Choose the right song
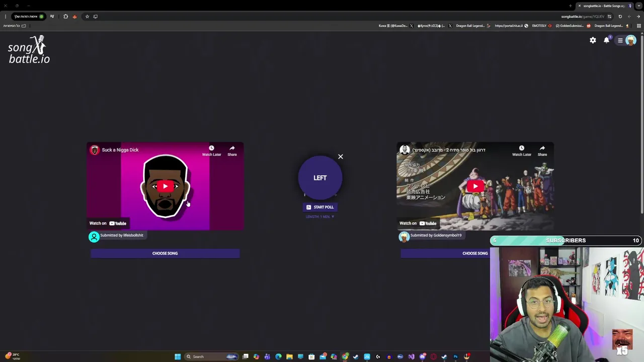Image resolution: width=644 pixels, height=362 pixels. [475, 253]
